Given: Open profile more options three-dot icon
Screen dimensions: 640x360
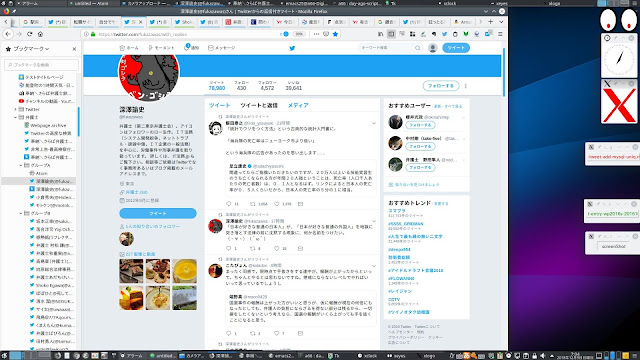Looking at the screenshot, I should 466,86.
